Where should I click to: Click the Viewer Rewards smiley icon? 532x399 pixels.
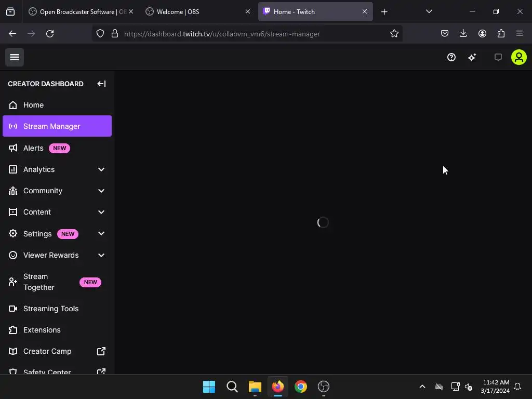13,255
